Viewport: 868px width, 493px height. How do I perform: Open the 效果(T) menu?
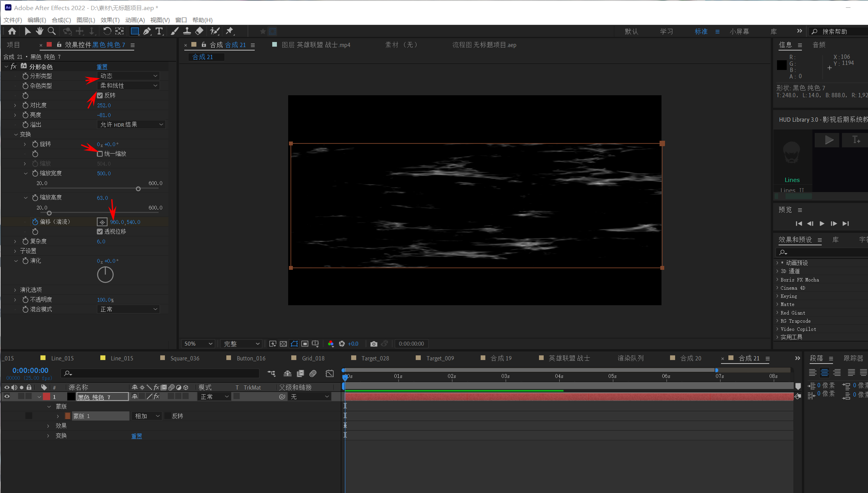pyautogui.click(x=110, y=20)
